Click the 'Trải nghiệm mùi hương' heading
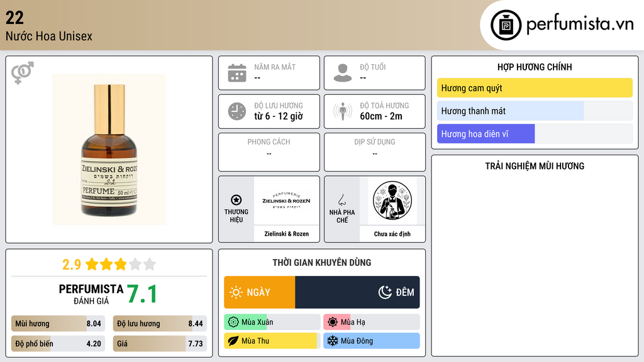The width and height of the screenshot is (644, 362). pyautogui.click(x=535, y=166)
